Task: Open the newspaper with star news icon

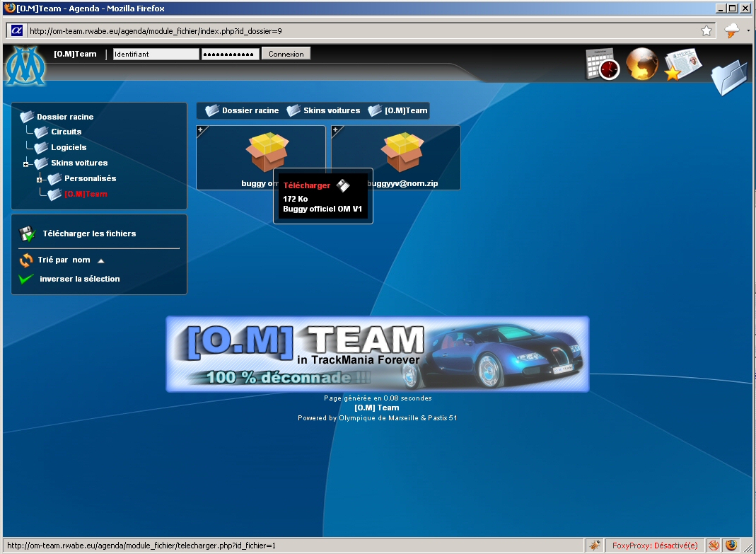Action: tap(682, 64)
